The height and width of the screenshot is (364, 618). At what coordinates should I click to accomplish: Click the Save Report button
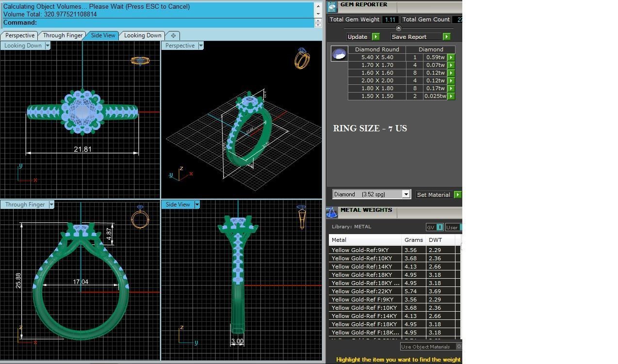tap(417, 37)
